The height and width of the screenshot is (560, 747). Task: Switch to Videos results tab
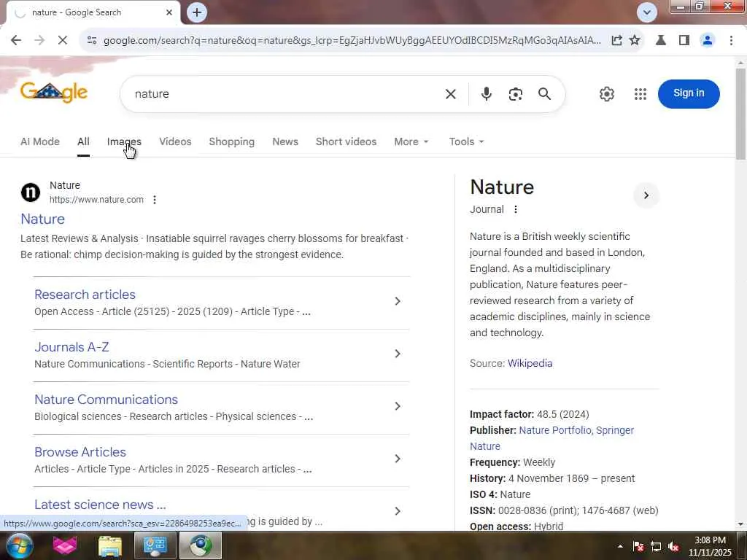pos(175,141)
